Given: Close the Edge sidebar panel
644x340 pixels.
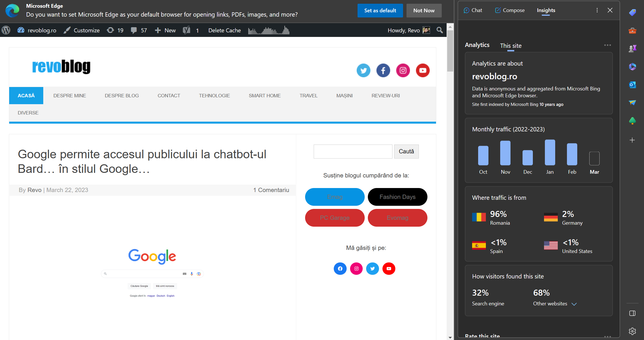Looking at the screenshot, I should pos(610,10).
